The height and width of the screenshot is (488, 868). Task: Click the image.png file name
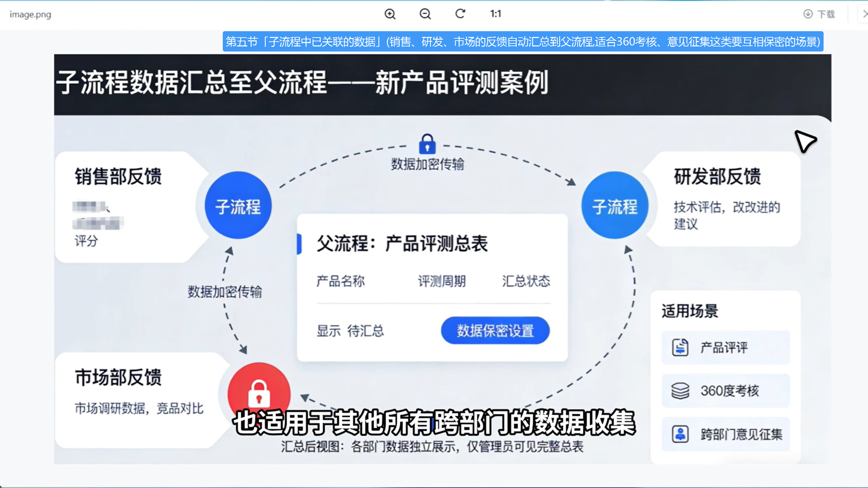pyautogui.click(x=30, y=15)
